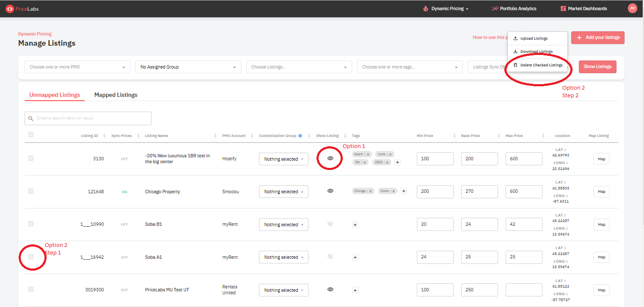Choose Download Listings from the menu
The image size is (644, 307).
537,52
